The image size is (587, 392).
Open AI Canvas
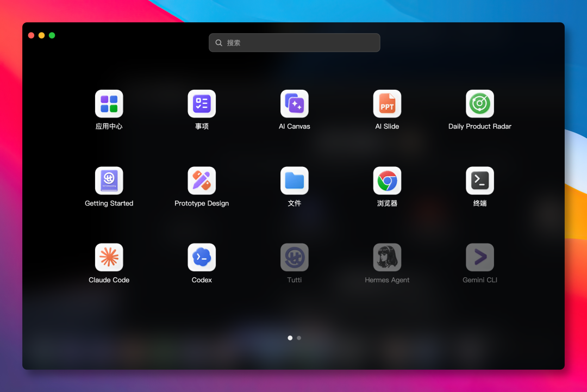(x=294, y=104)
